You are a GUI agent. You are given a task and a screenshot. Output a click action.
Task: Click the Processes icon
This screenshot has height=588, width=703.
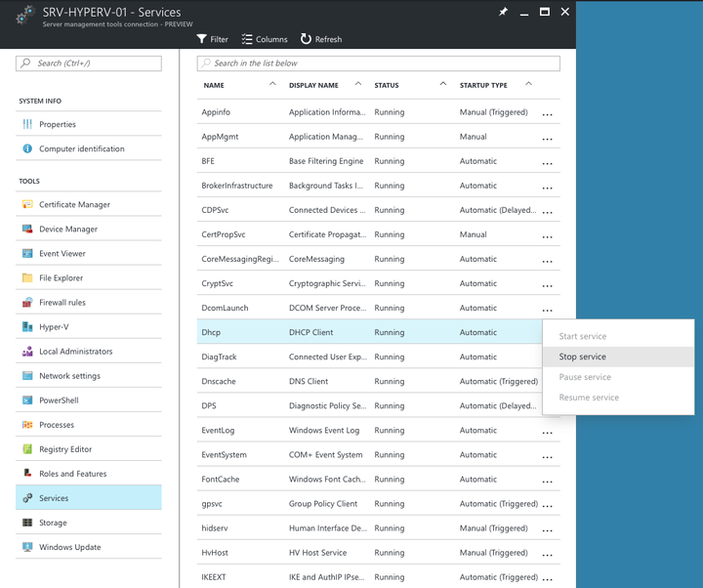pyautogui.click(x=27, y=424)
